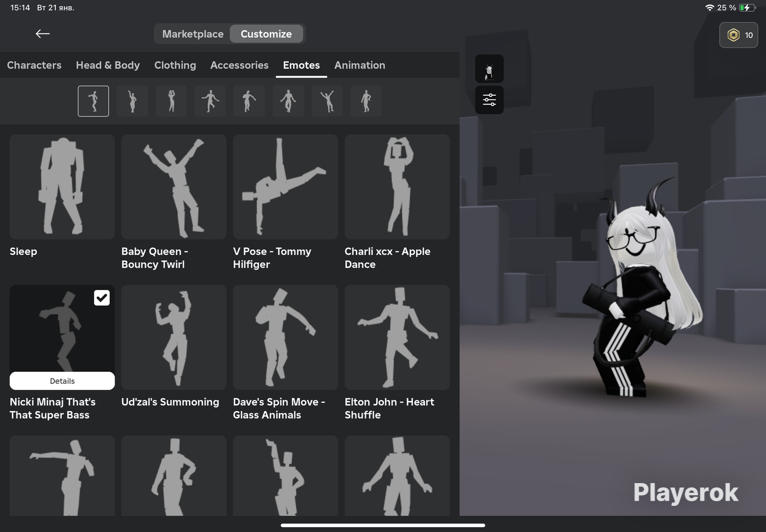
Task: Go back using the left arrow
Action: [43, 34]
